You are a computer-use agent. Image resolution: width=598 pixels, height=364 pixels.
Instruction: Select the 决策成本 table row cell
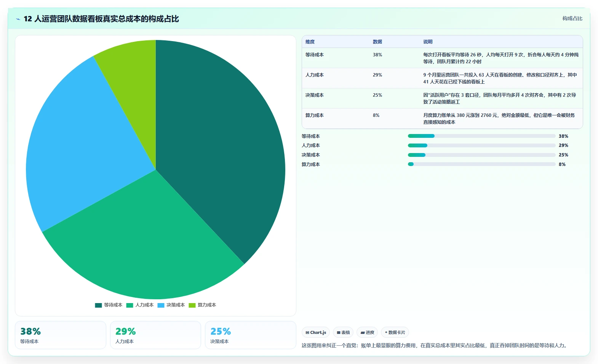(x=315, y=95)
